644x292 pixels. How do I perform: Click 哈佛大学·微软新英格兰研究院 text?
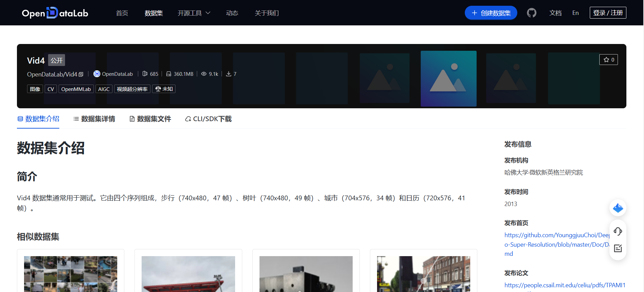pyautogui.click(x=543, y=173)
